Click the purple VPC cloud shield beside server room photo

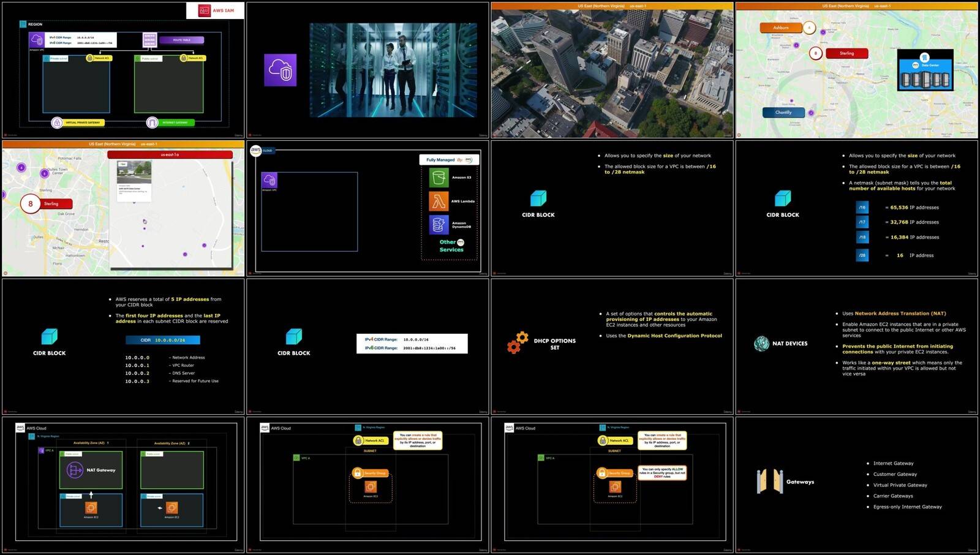(x=281, y=70)
